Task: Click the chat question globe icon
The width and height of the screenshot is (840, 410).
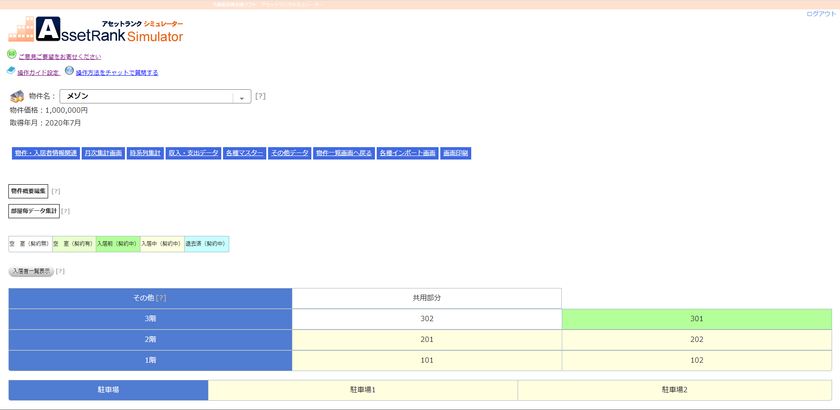Action: (69, 71)
